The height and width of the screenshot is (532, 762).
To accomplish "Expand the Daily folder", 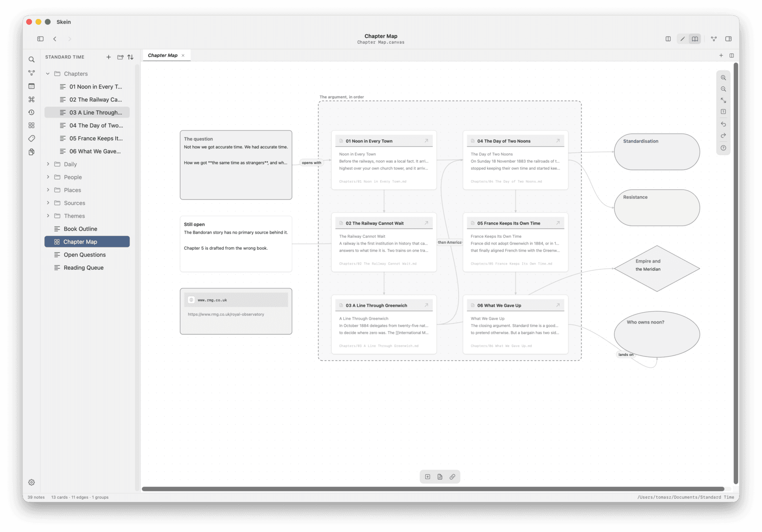I will (x=48, y=164).
